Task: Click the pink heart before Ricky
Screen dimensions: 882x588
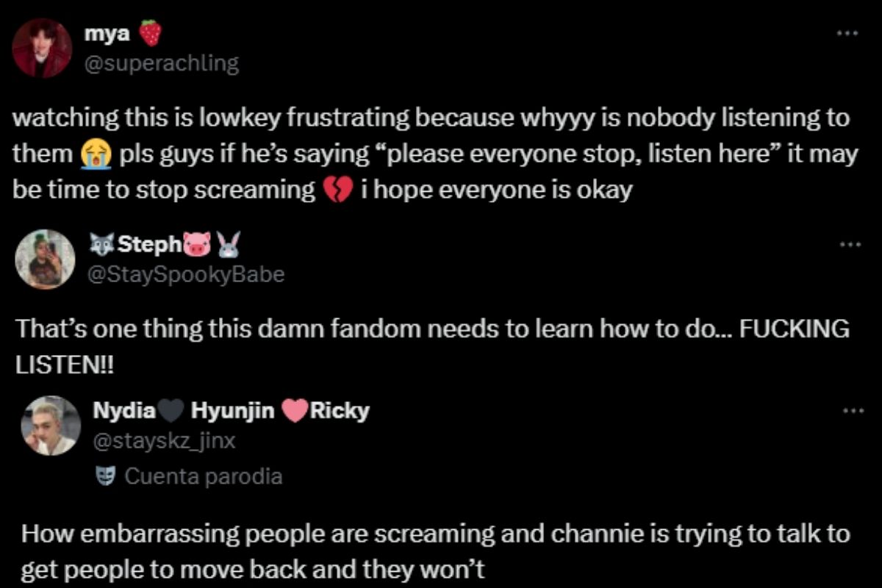Action: coord(294,411)
